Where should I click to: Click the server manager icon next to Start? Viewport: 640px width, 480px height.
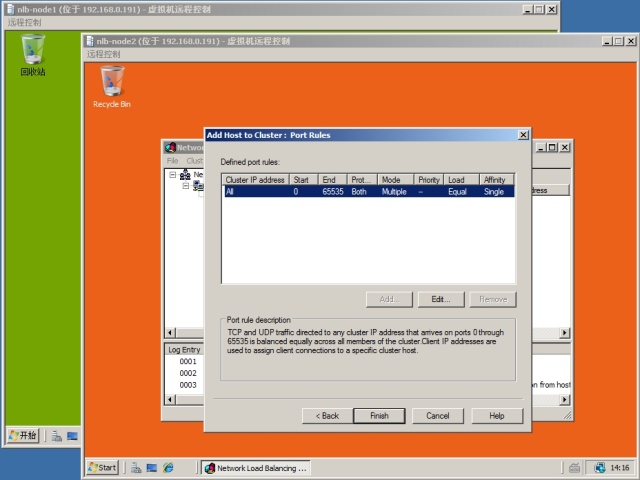(x=135, y=467)
